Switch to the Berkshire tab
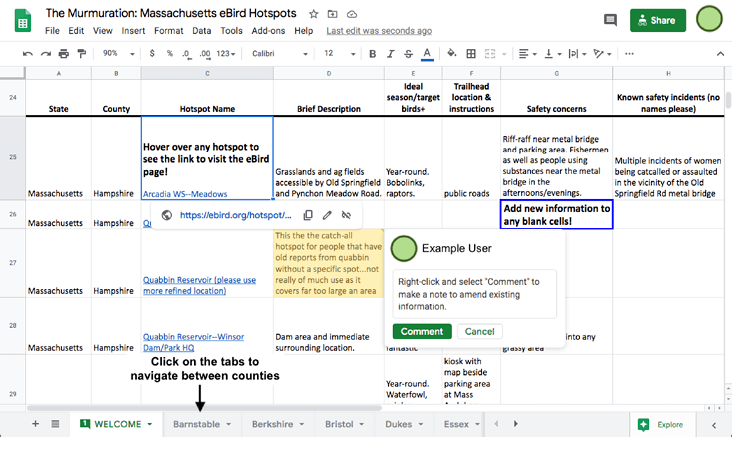Viewport: 732px width, 450px height. pos(277,424)
